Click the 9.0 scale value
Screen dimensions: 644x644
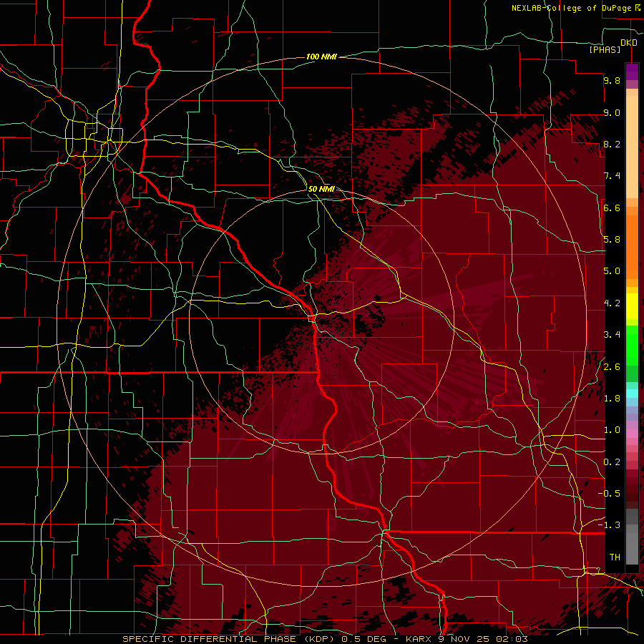click(x=612, y=112)
